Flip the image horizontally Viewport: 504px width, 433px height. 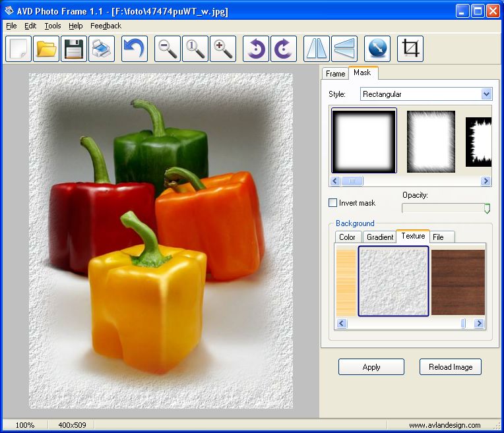pyautogui.click(x=317, y=49)
